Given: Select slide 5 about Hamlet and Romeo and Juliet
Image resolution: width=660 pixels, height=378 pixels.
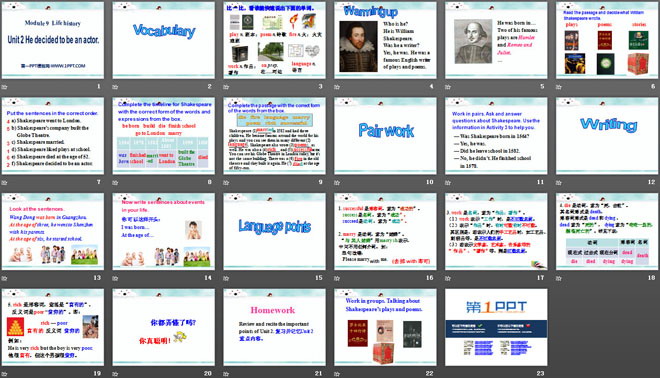Looking at the screenshot, I should click(x=496, y=40).
